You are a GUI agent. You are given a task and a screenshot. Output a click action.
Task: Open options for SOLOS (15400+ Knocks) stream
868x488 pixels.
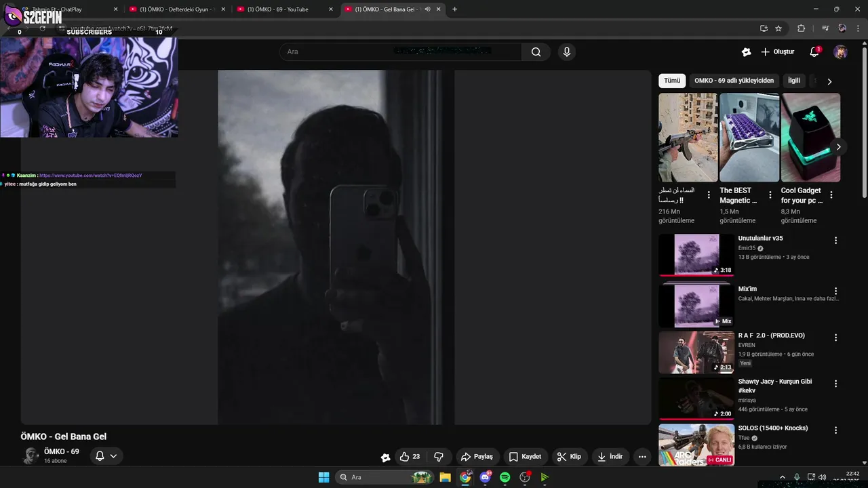[x=835, y=430]
